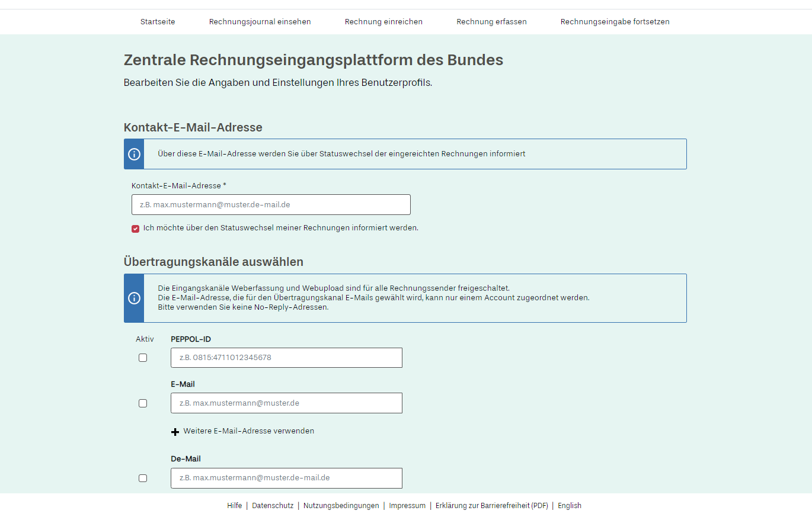Focus the De-Mail input field
The height and width of the screenshot is (517, 812).
click(286, 478)
